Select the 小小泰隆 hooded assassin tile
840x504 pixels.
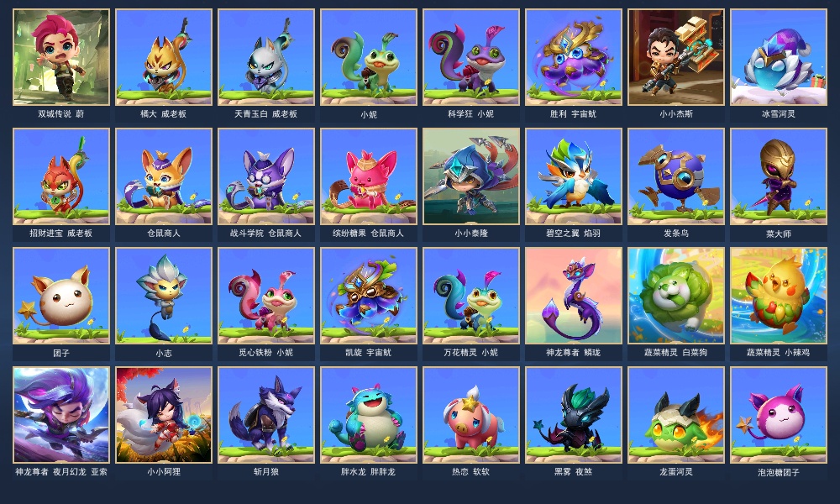pyautogui.click(x=471, y=176)
